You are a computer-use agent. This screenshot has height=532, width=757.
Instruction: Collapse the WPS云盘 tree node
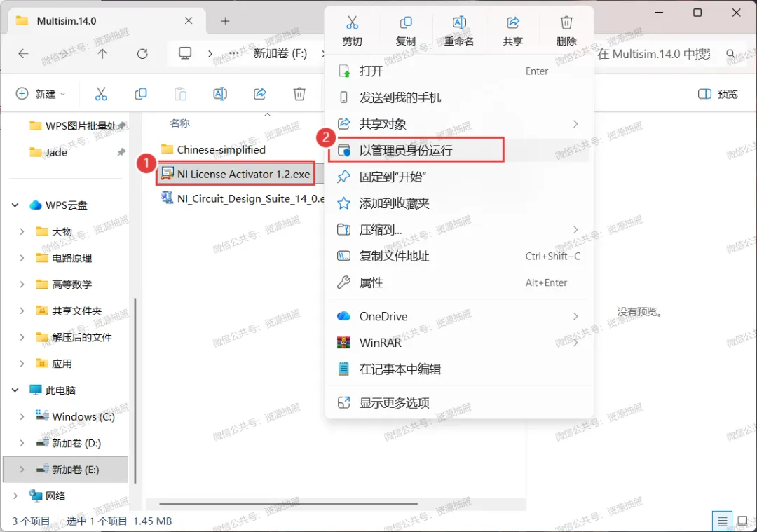click(x=15, y=205)
